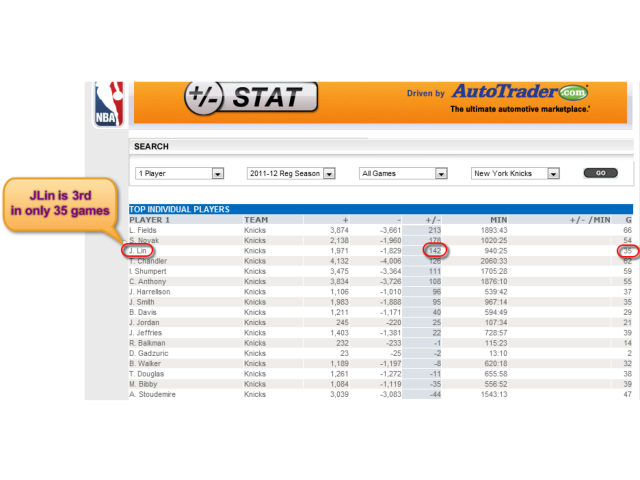
Task: Click the 1893:43 minutes value
Action: click(494, 230)
